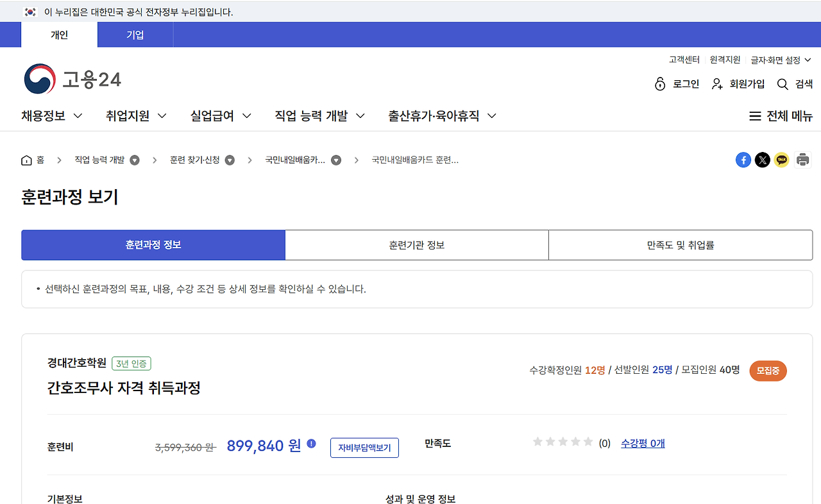
Task: Share page via X icon
Action: click(763, 160)
